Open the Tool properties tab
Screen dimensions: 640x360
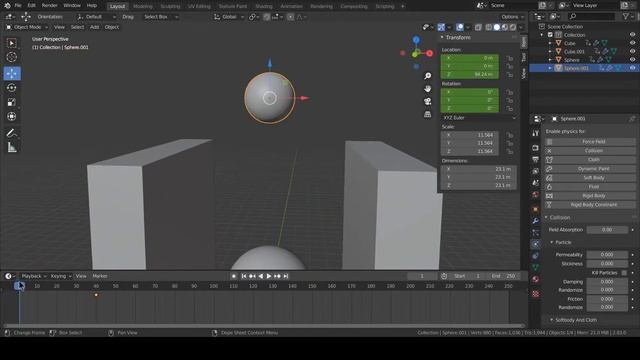pyautogui.click(x=536, y=133)
